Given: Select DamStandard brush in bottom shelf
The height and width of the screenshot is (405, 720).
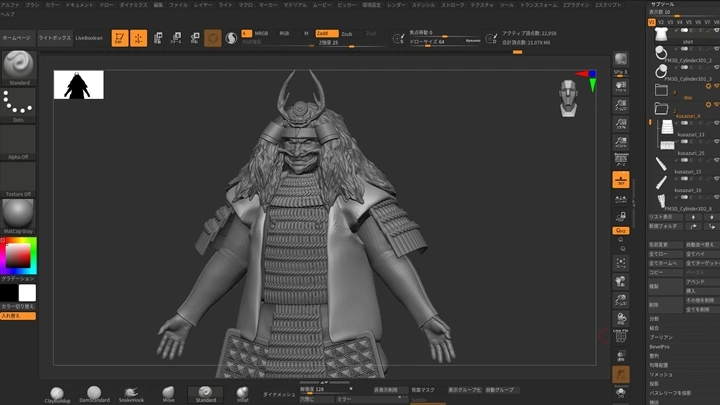Looking at the screenshot, I should pyautogui.click(x=94, y=394).
